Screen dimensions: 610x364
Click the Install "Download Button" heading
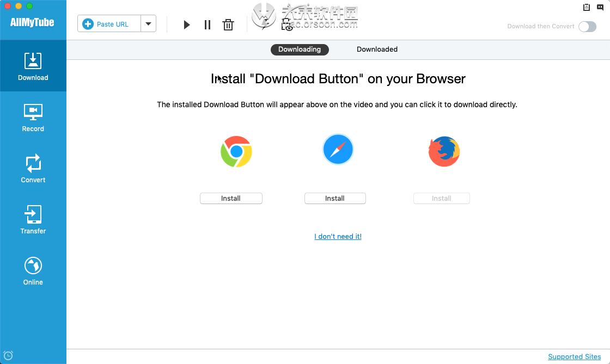(x=338, y=79)
